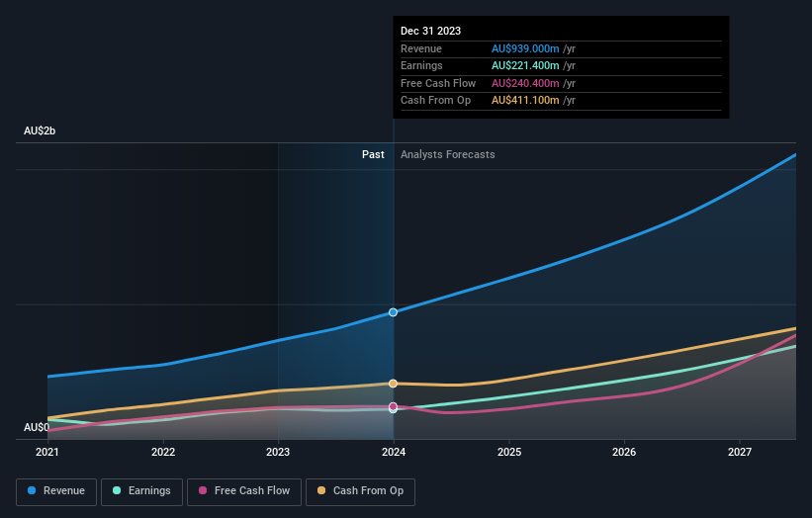Click the 2026 x-axis label

tap(624, 452)
